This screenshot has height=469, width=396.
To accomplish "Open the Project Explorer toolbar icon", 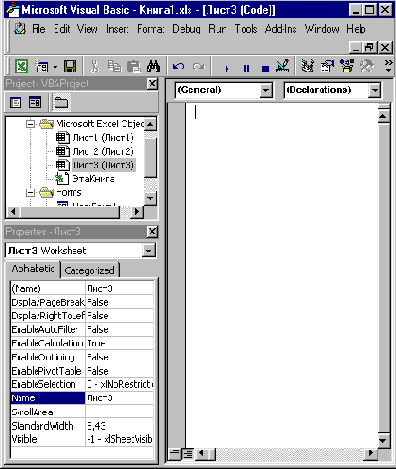I will 308,66.
